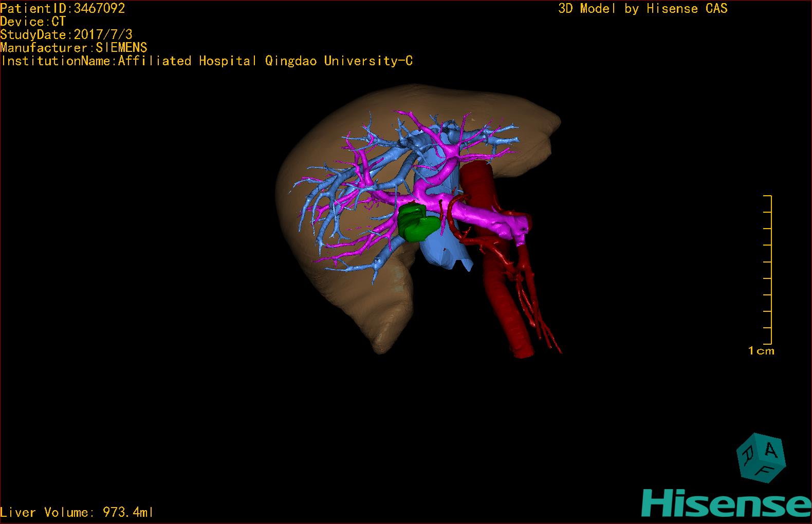The image size is (812, 524).
Task: Click the '1cm' scale label
Action: tap(761, 351)
